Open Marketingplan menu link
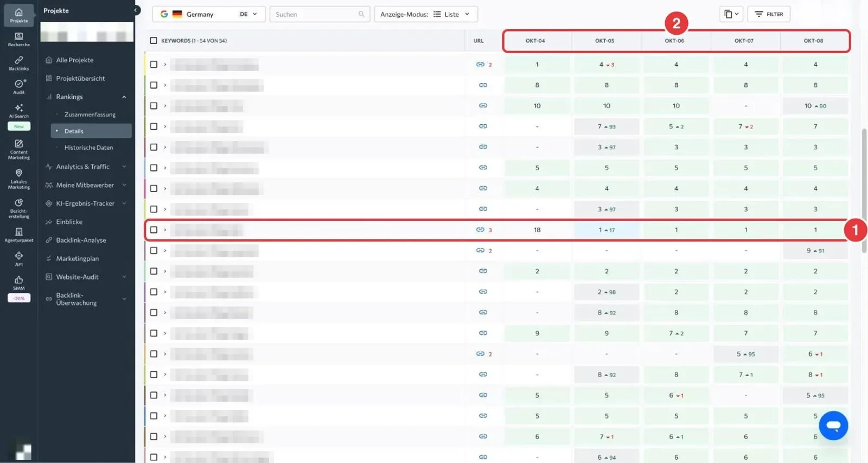 pos(78,258)
